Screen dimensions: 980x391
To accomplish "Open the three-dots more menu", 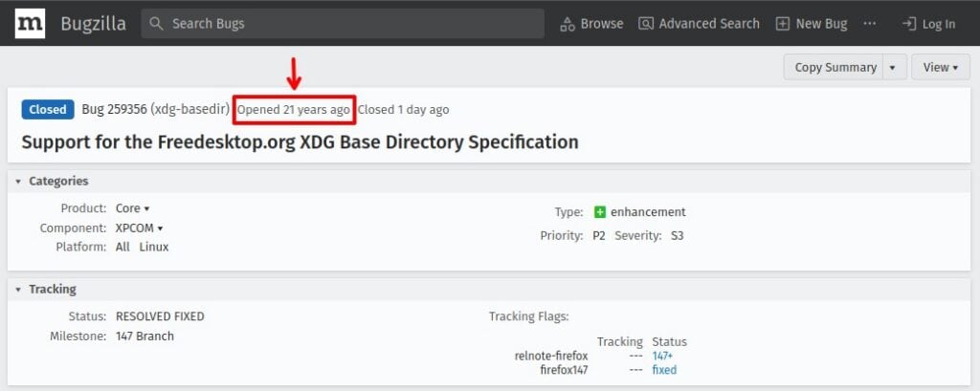I will click(x=869, y=23).
